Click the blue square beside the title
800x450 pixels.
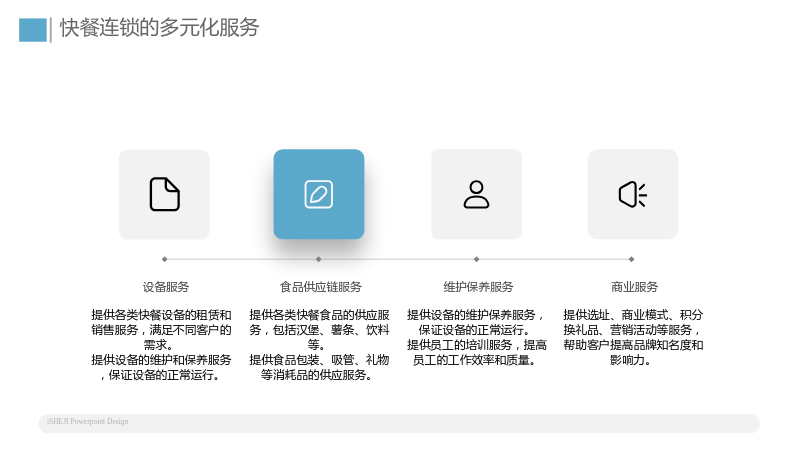click(33, 30)
